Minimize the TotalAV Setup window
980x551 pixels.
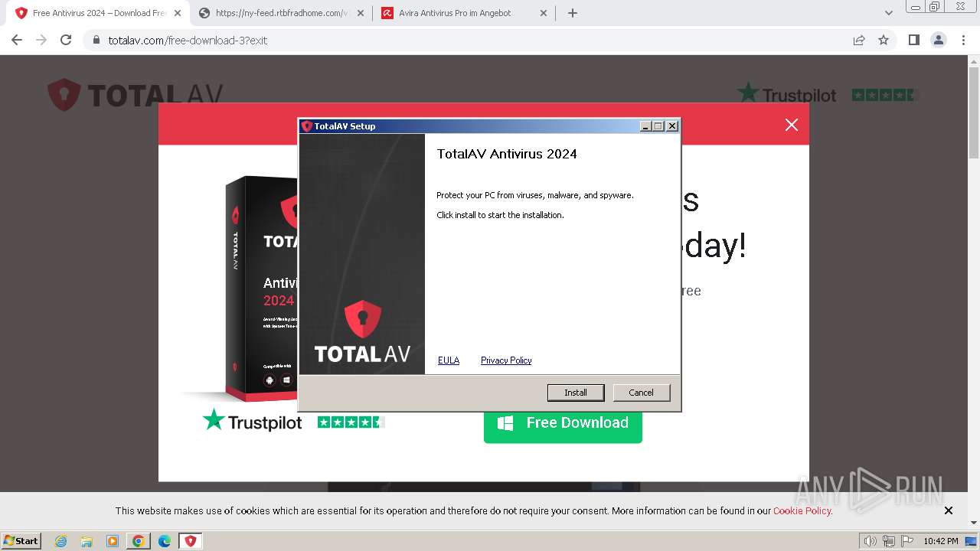tap(645, 126)
